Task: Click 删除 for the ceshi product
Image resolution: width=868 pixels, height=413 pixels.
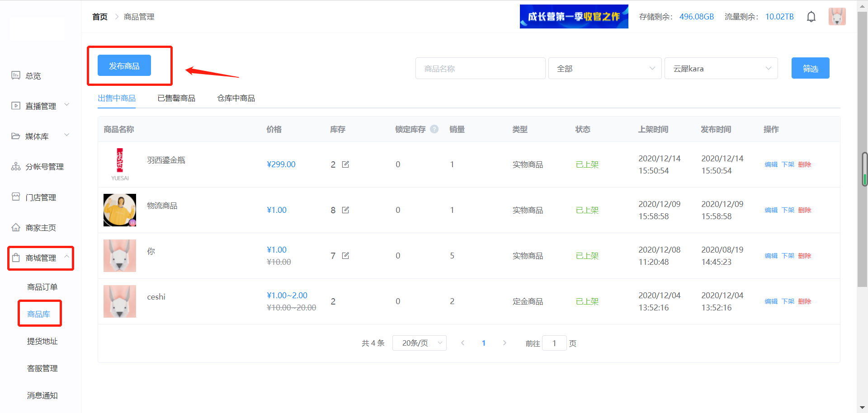Action: tap(805, 301)
